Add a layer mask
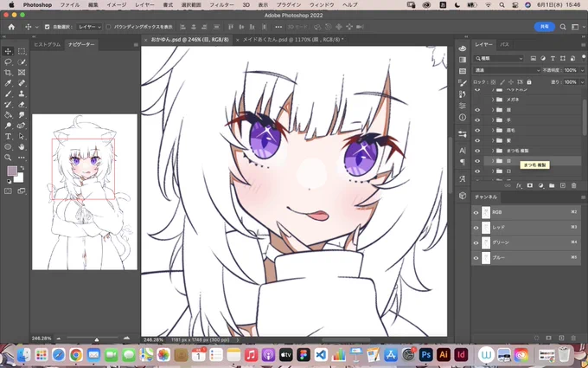 click(x=529, y=185)
